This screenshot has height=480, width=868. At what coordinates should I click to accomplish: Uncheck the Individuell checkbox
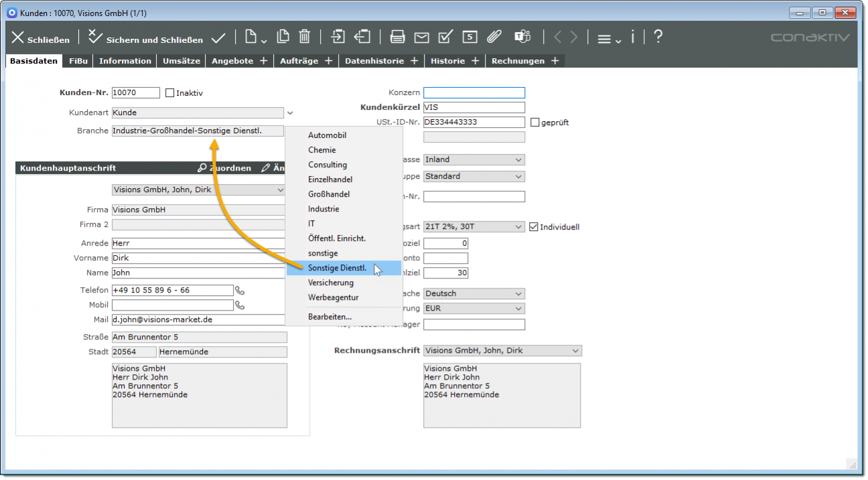(x=534, y=227)
